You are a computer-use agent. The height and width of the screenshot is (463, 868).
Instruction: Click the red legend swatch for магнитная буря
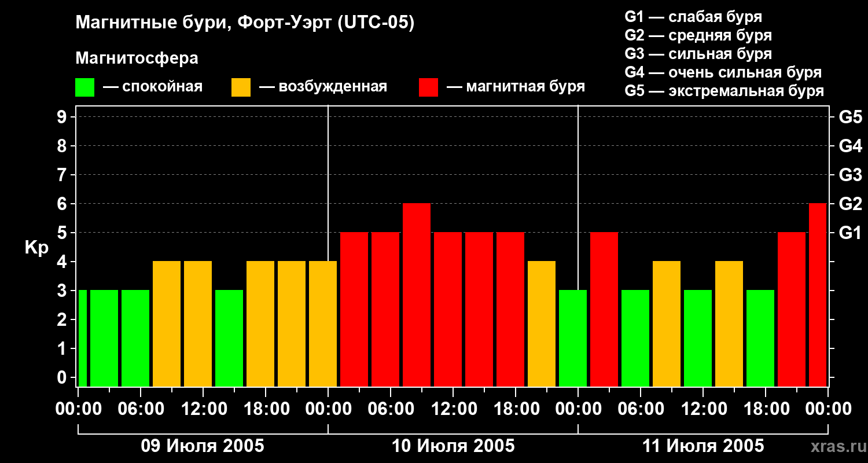(x=428, y=87)
